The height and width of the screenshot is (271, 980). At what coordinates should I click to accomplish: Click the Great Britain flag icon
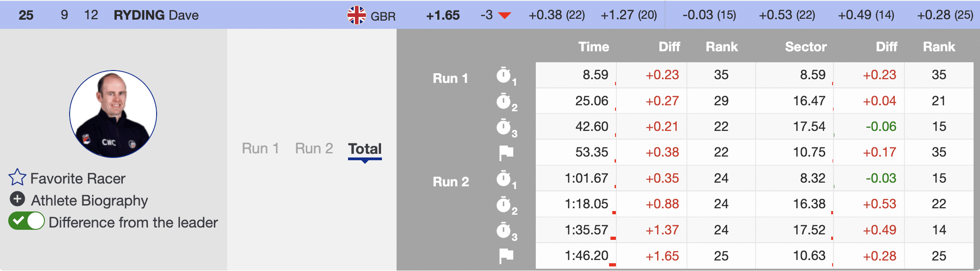point(356,15)
